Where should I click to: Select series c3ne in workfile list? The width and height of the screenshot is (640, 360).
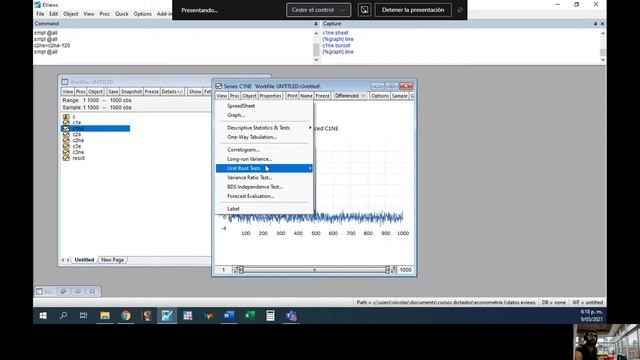point(78,152)
